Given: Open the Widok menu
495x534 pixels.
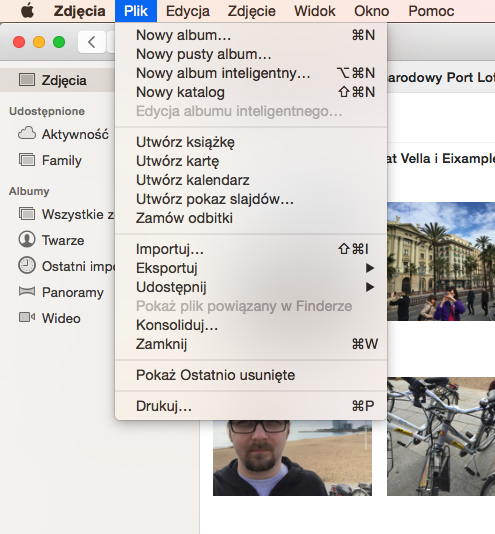Looking at the screenshot, I should coord(315,11).
